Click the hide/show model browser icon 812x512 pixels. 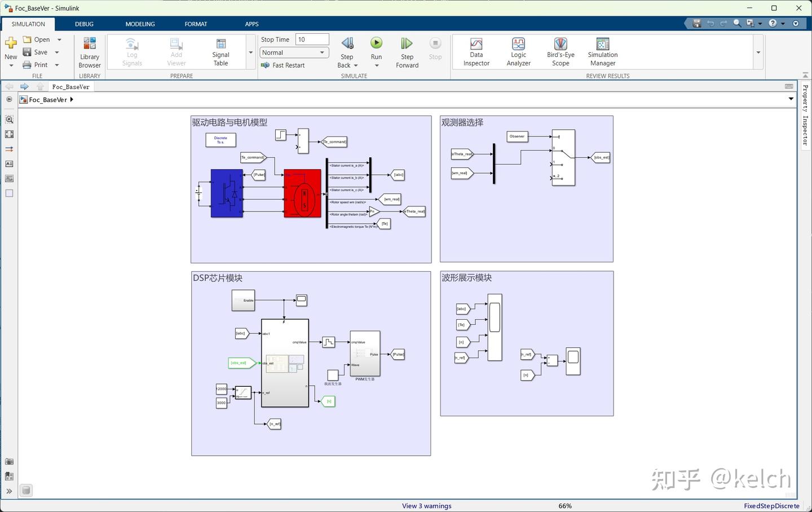pyautogui.click(x=9, y=99)
